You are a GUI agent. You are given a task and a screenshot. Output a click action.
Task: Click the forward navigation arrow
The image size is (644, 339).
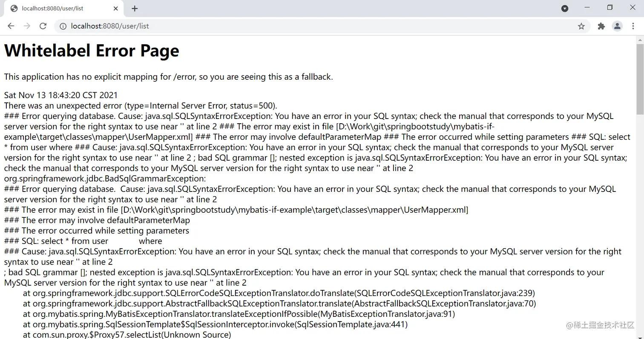click(x=27, y=26)
